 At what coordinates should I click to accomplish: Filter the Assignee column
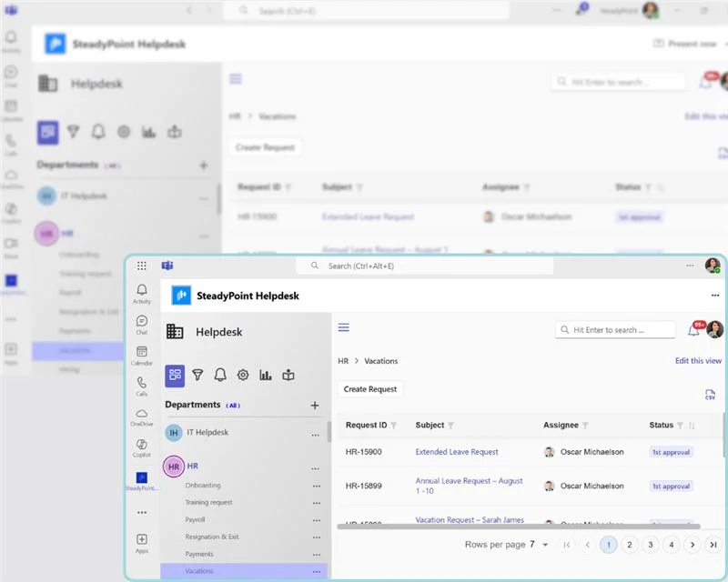coord(585,425)
